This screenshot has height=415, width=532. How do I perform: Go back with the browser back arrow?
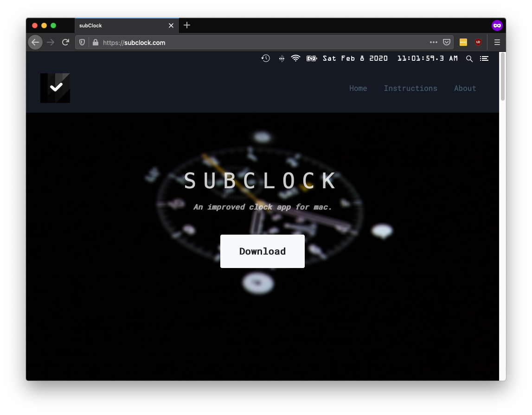click(35, 42)
